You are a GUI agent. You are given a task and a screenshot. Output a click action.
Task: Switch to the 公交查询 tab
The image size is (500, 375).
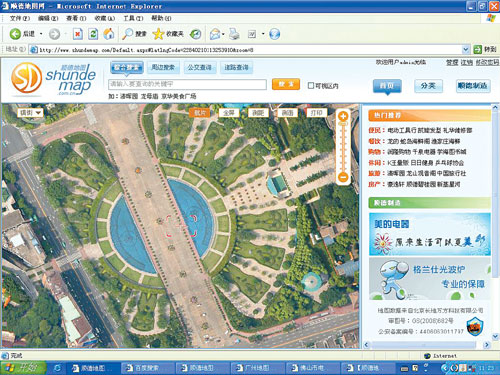tap(200, 67)
